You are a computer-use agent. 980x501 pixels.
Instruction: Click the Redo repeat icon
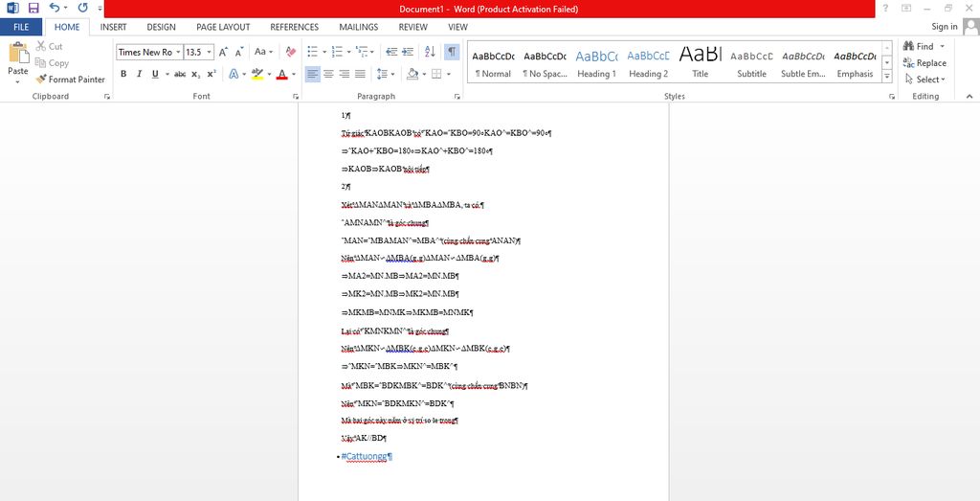coord(82,8)
